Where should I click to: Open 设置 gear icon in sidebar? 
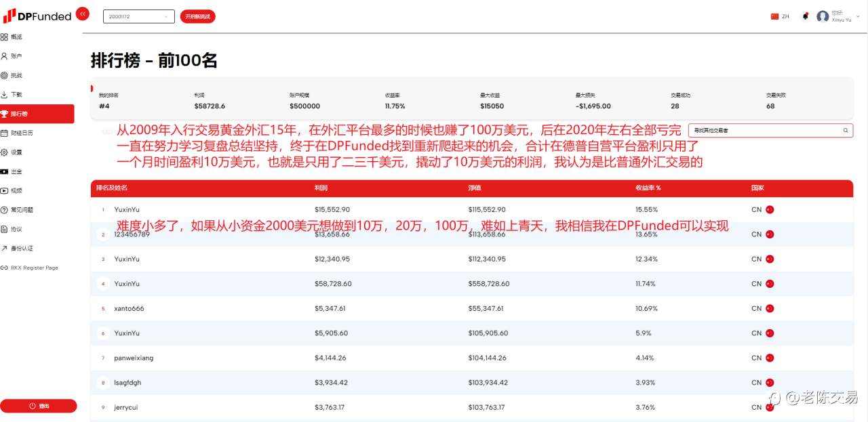point(4,152)
